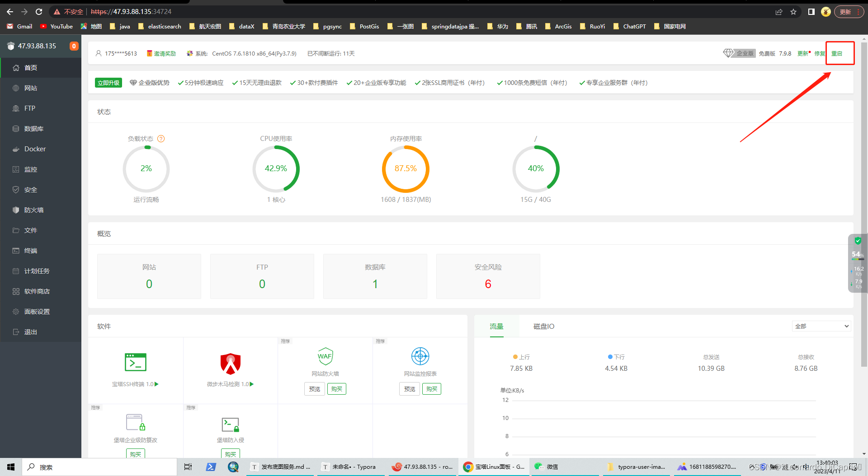Click the taskbar 搜索 search box
The image size is (868, 476).
(x=99, y=467)
